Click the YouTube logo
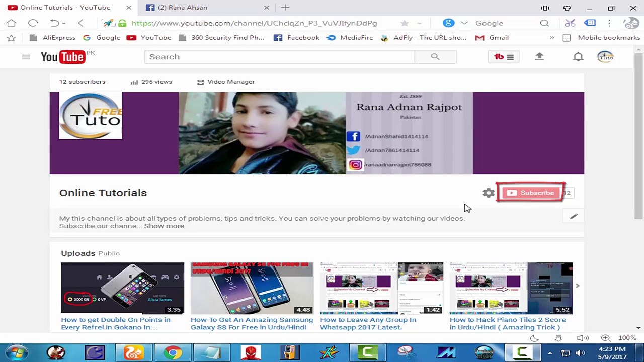This screenshot has height=362, width=644. click(63, 57)
